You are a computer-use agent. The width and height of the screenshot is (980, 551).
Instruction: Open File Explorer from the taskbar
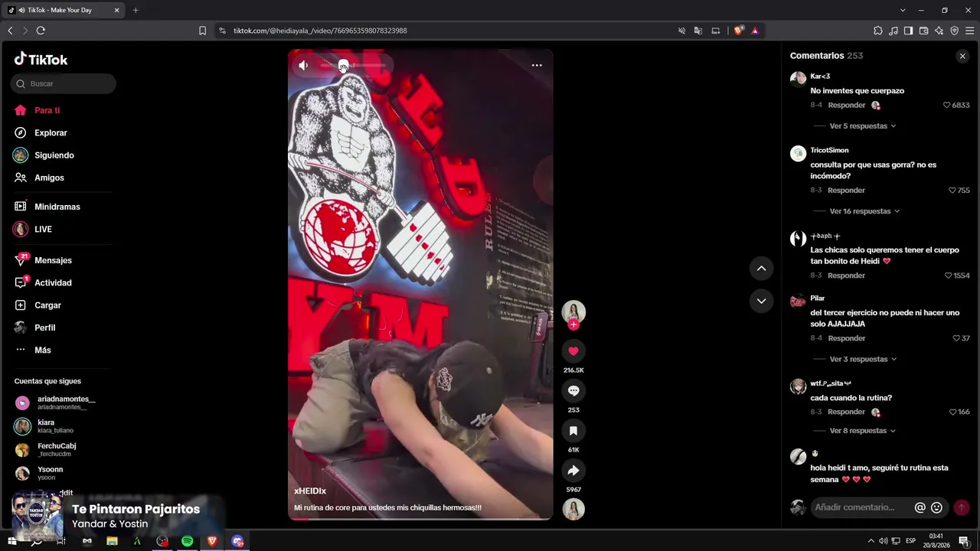pyautogui.click(x=112, y=541)
